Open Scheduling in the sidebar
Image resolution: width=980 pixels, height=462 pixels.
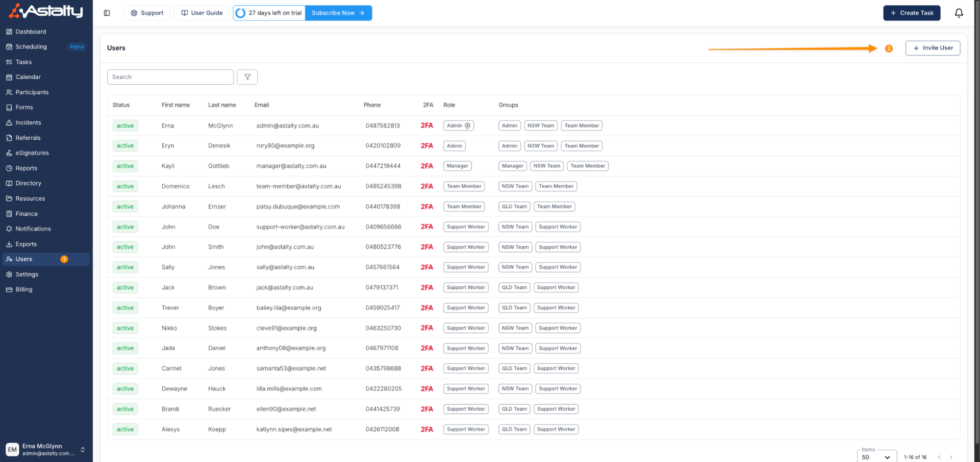(x=31, y=47)
